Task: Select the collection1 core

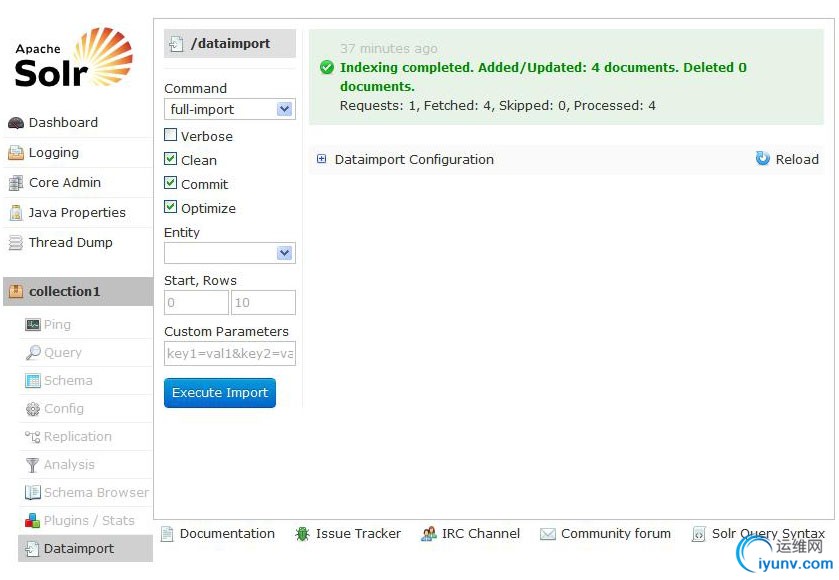Action: click(78, 292)
